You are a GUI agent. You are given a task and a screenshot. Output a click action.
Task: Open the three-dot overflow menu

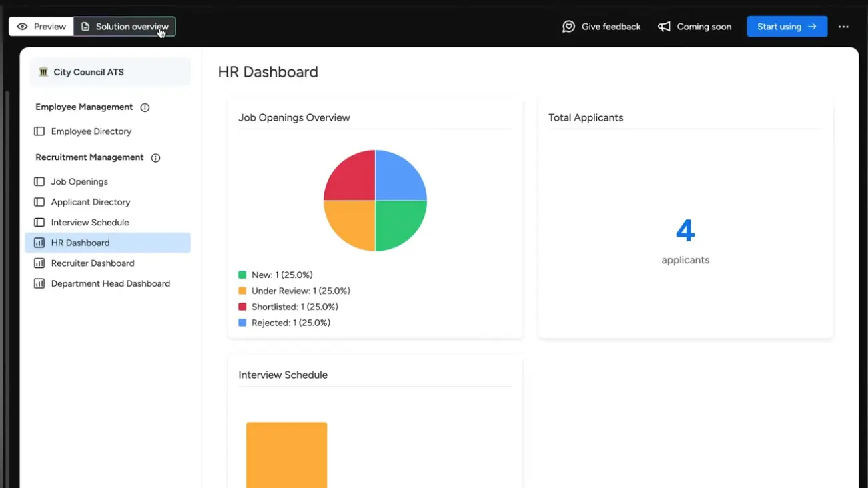point(843,27)
